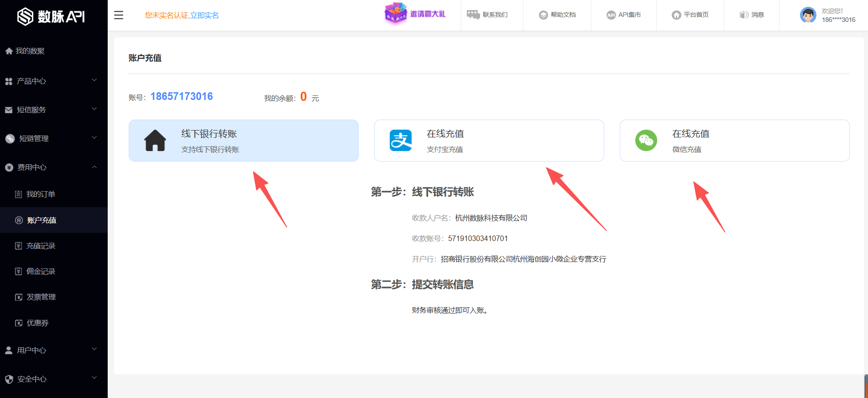Open 优惠券 in the sidebar
The height and width of the screenshot is (398, 868).
pos(37,323)
